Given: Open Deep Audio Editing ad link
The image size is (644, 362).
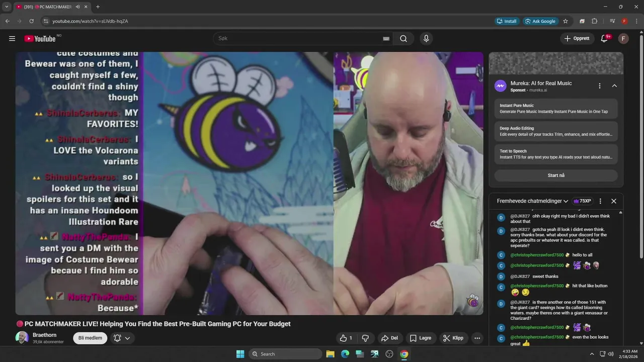Looking at the screenshot, I should pos(556,131).
